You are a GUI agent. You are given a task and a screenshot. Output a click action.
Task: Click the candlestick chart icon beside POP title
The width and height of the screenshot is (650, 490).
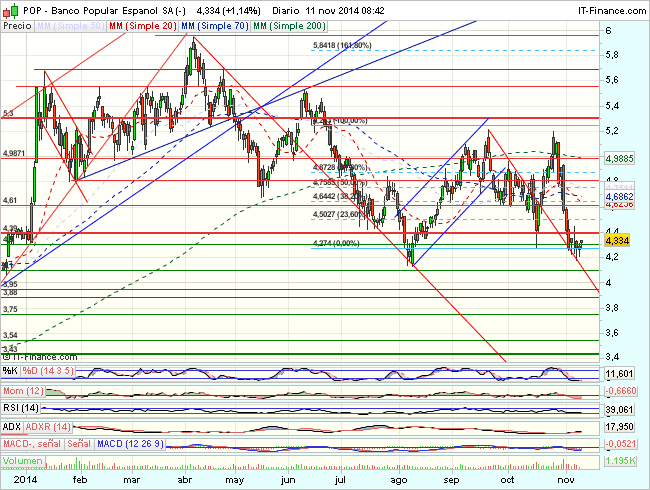10,11
